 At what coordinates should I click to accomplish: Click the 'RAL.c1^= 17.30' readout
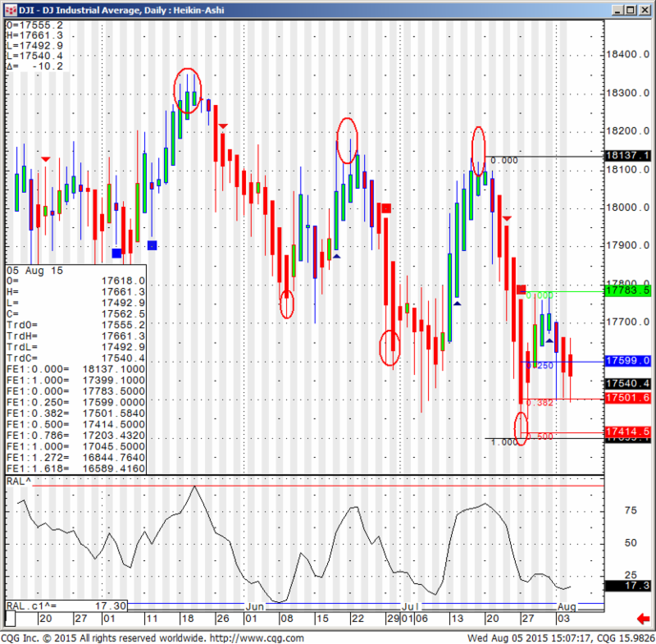66,605
